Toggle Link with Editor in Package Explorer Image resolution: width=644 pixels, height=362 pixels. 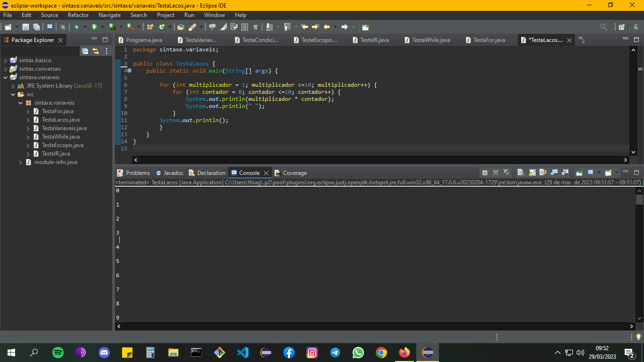[96, 51]
